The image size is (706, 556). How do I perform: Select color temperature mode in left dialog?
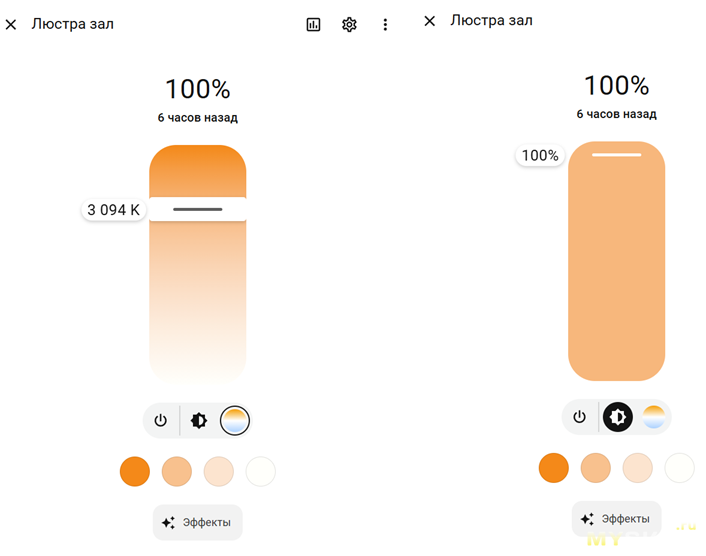pos(235,420)
